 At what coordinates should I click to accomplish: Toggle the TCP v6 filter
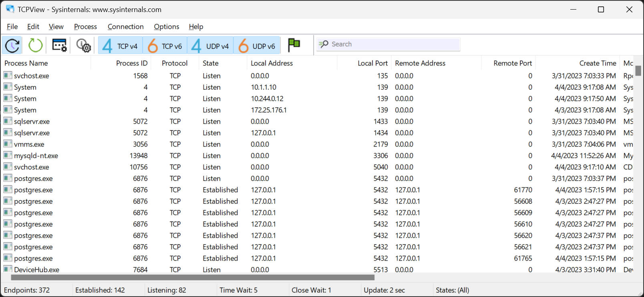(164, 46)
